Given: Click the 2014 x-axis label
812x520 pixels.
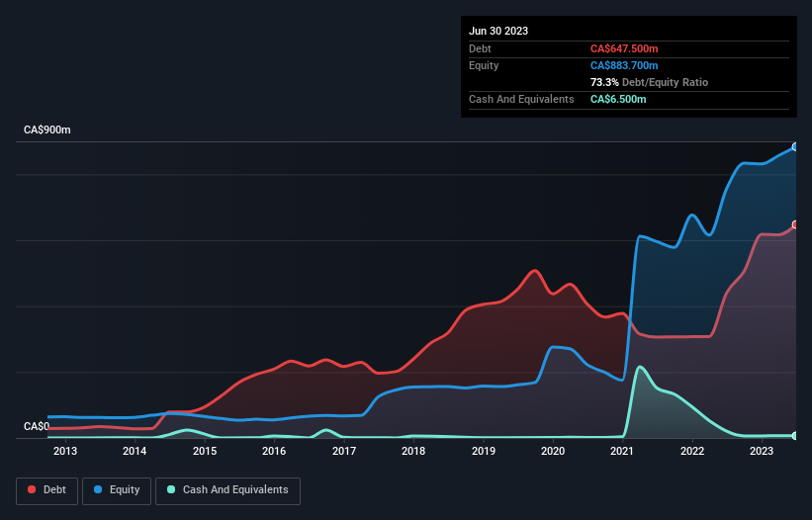Looking at the screenshot, I should pyautogui.click(x=135, y=451).
